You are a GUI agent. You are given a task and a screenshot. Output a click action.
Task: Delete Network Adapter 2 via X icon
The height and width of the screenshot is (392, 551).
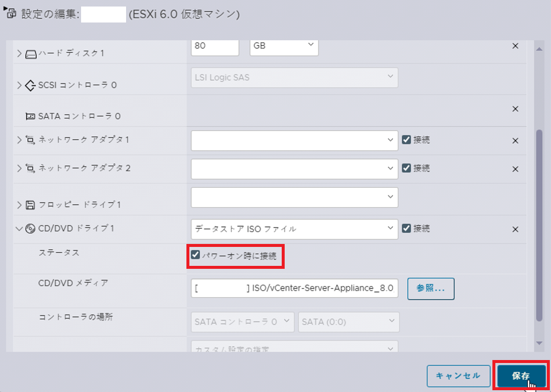click(x=515, y=169)
